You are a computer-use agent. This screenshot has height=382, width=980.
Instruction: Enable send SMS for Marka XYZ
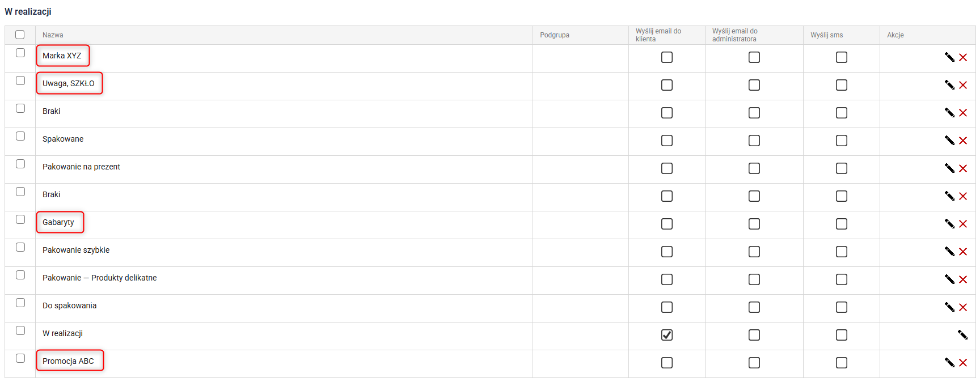[842, 57]
